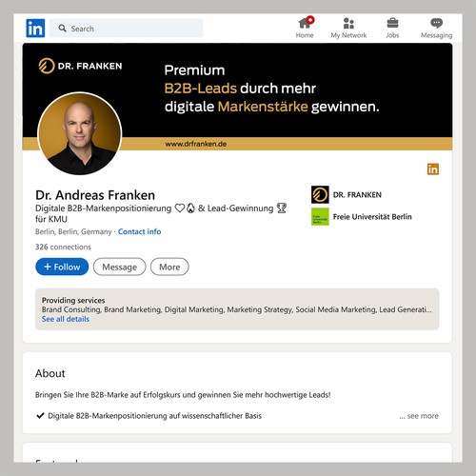Viewport: 476px width, 476px height.
Task: Click the checkmark line about Markenpositionierung
Action: click(149, 416)
